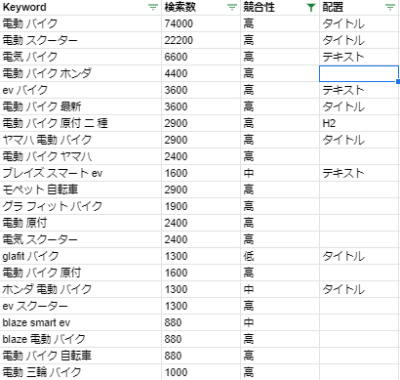Click the cell ホンダ 電動 バイク
The image size is (400, 380).
point(81,289)
